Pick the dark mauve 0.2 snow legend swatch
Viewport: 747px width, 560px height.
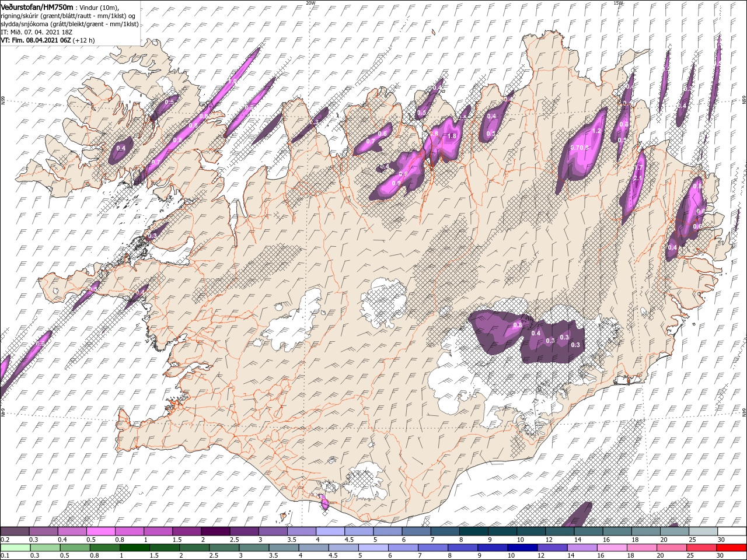pyautogui.click(x=15, y=531)
